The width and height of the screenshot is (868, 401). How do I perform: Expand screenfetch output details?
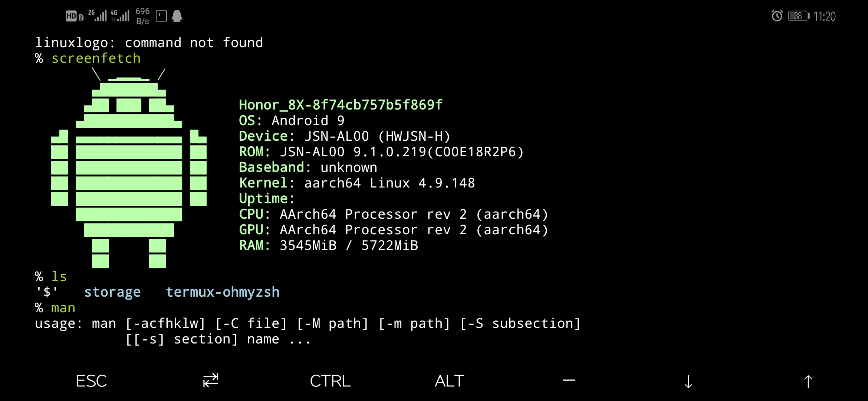click(x=393, y=175)
